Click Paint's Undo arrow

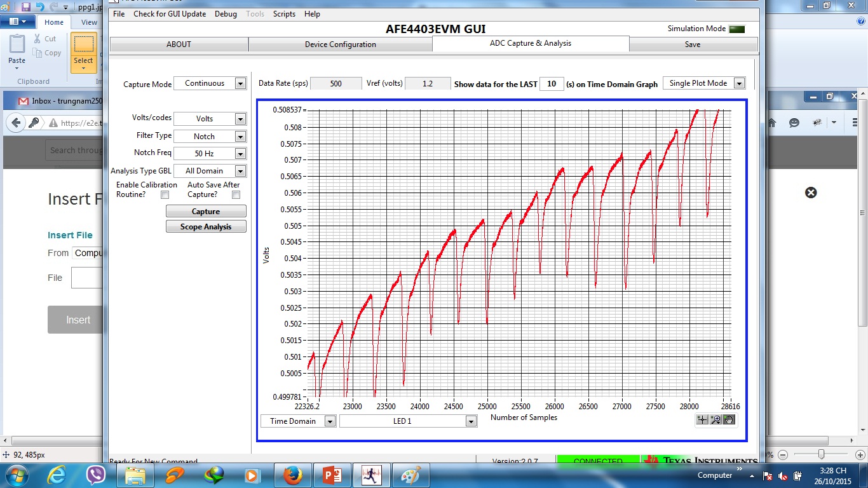tap(40, 7)
